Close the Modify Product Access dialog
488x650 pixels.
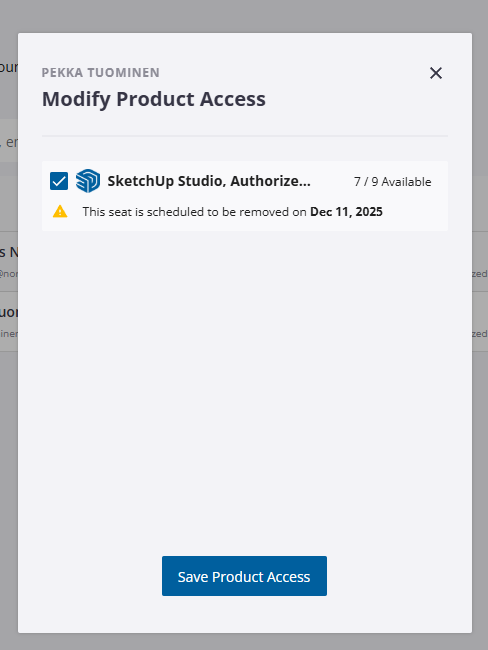pyautogui.click(x=436, y=73)
